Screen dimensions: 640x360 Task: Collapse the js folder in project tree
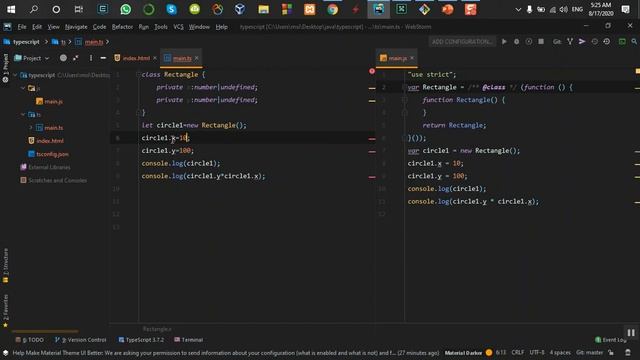tap(23, 88)
